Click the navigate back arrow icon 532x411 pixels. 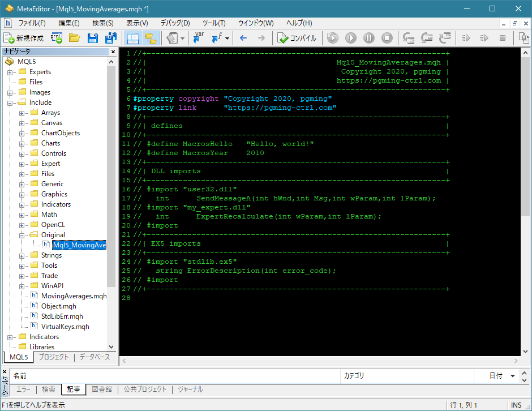pos(243,38)
